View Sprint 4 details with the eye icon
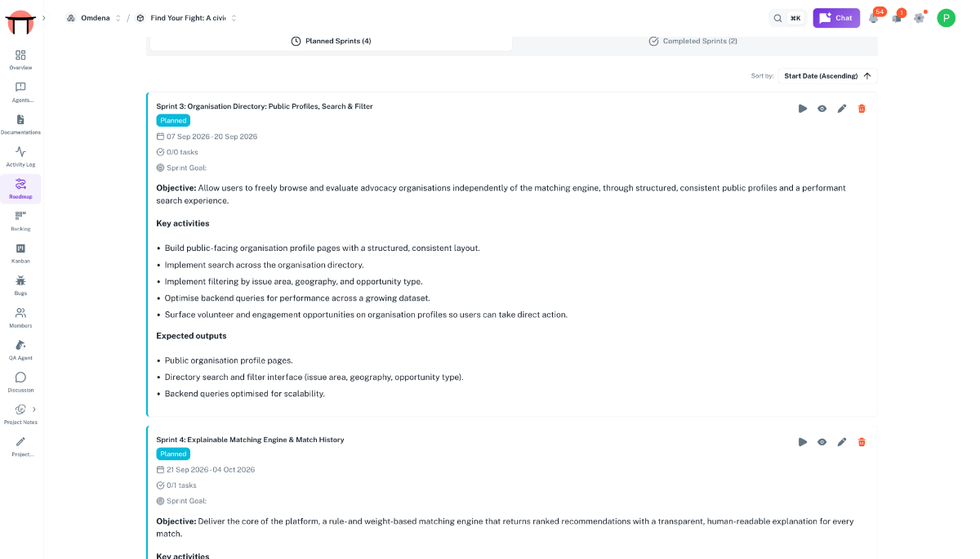 pyautogui.click(x=822, y=442)
